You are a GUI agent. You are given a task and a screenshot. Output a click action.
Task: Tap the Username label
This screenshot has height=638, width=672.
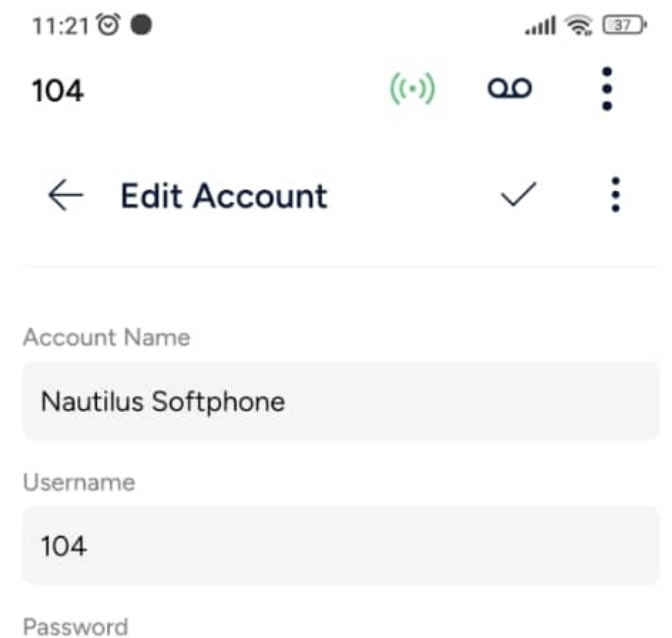point(79,482)
